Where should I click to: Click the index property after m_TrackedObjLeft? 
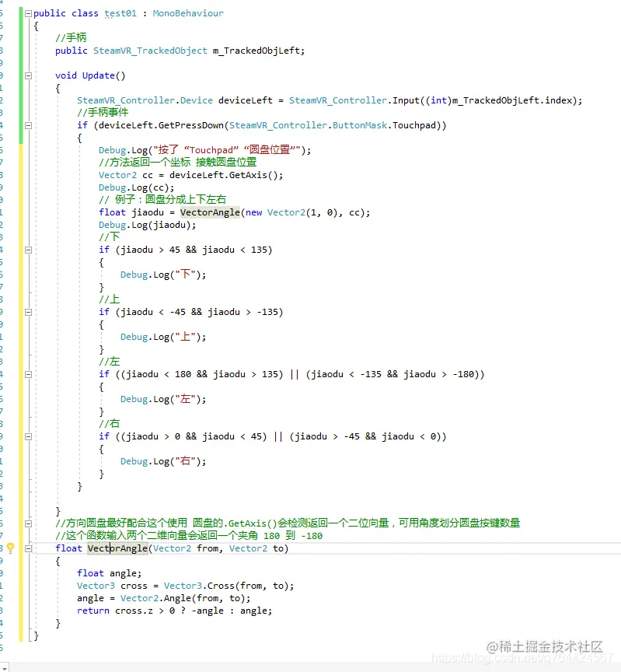(x=559, y=100)
